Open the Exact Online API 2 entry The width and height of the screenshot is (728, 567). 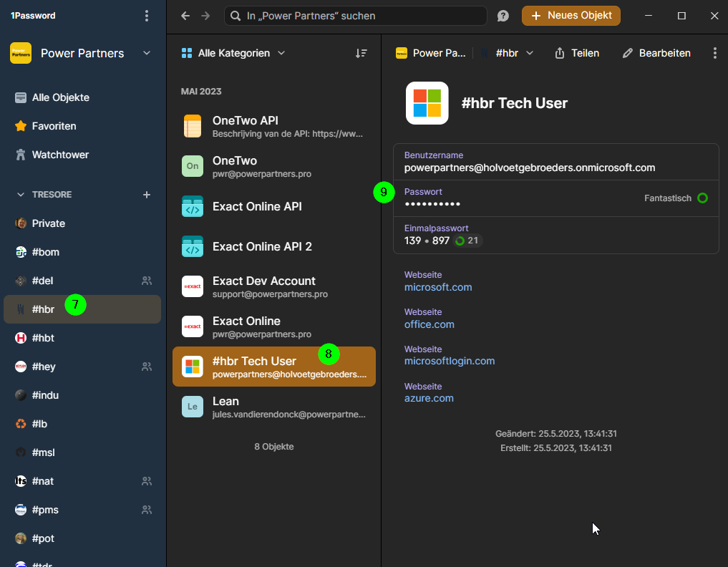point(274,246)
